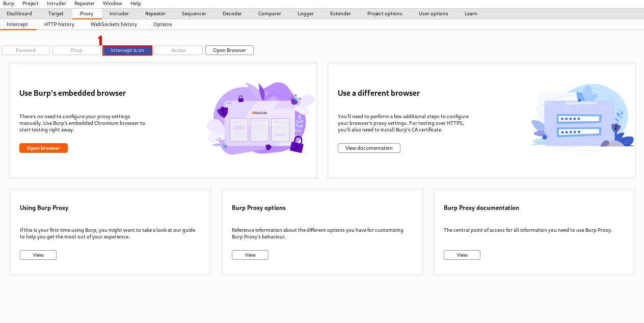Screen dimensions: 644x323
Task: Click View under Using Burp Proxy
Action: pyautogui.click(x=38, y=255)
